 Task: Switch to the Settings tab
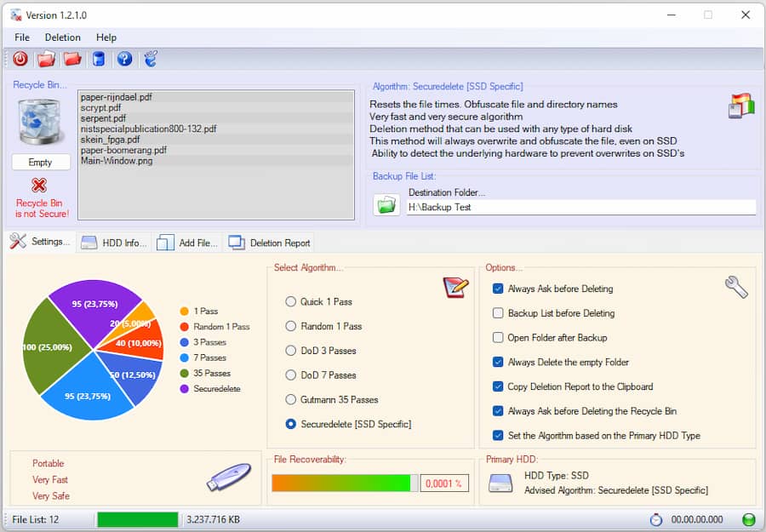(x=41, y=242)
